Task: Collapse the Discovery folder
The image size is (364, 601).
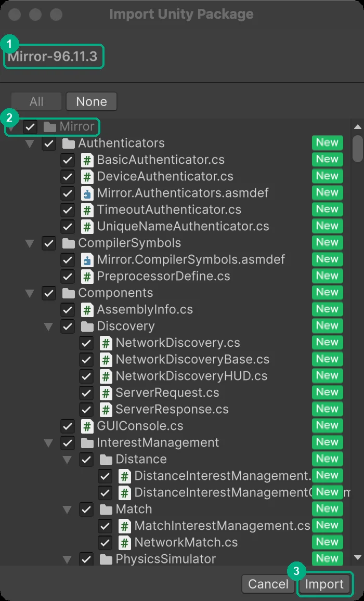Action: 49,327
